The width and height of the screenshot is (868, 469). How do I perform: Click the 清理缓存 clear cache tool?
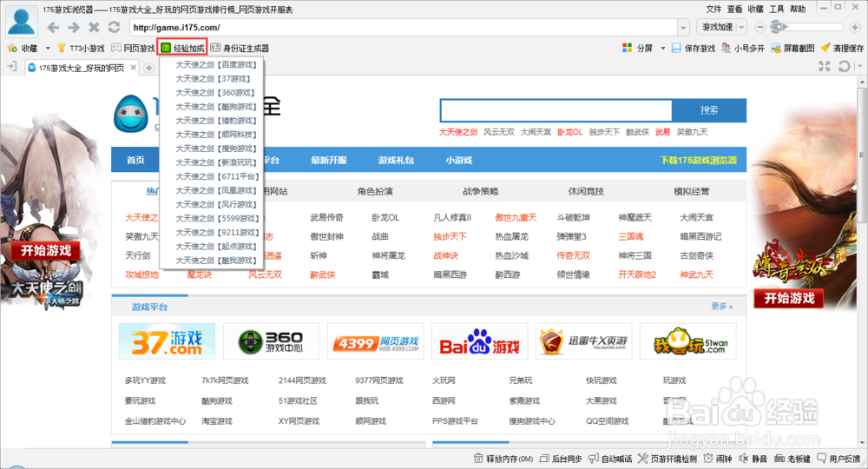(842, 48)
